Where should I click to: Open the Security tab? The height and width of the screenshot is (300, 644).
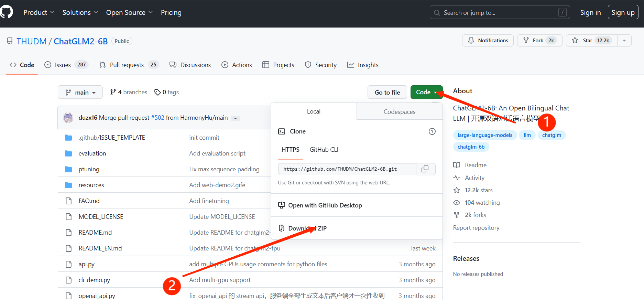point(321,65)
